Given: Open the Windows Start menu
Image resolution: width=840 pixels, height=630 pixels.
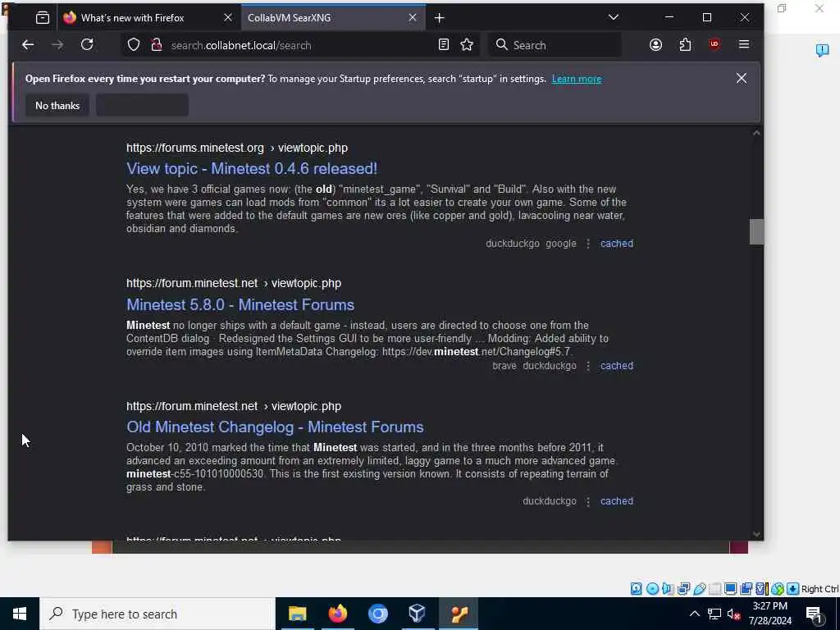Looking at the screenshot, I should pos(20,614).
